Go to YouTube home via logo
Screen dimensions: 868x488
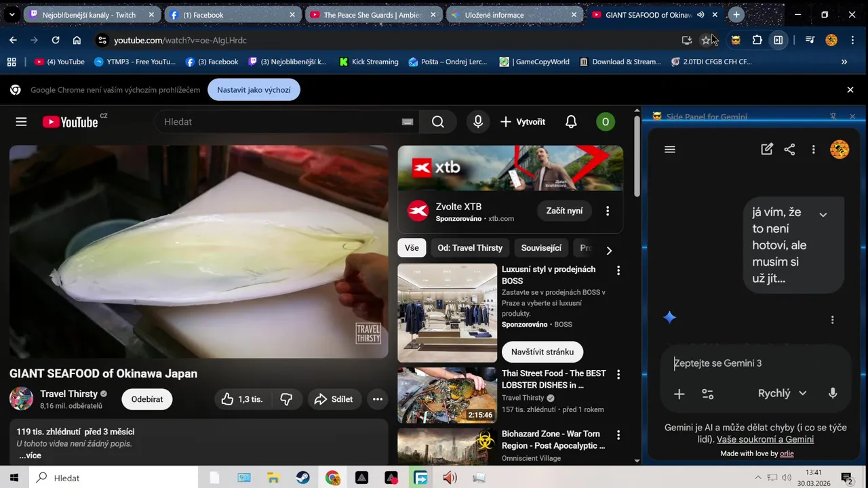(x=71, y=122)
